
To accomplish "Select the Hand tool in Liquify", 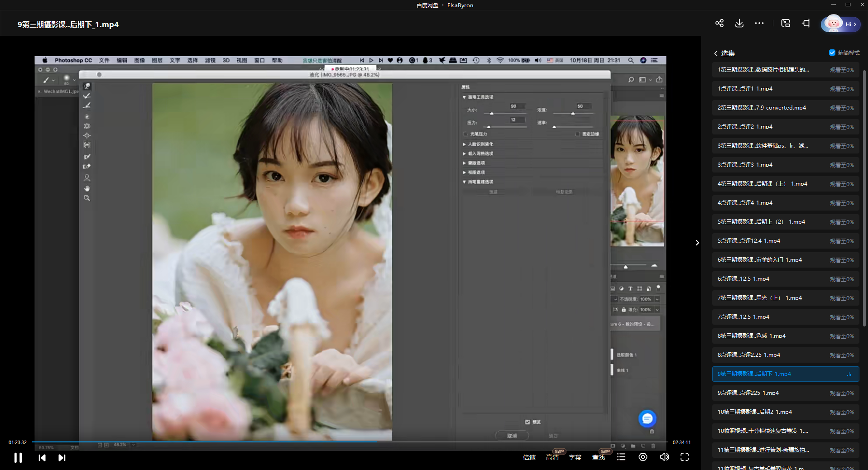I will [x=87, y=188].
